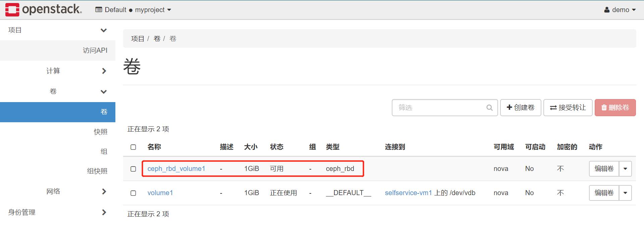The image size is (644, 226).
Task: Collapse the 项目 sidebar section
Action: [x=58, y=30]
